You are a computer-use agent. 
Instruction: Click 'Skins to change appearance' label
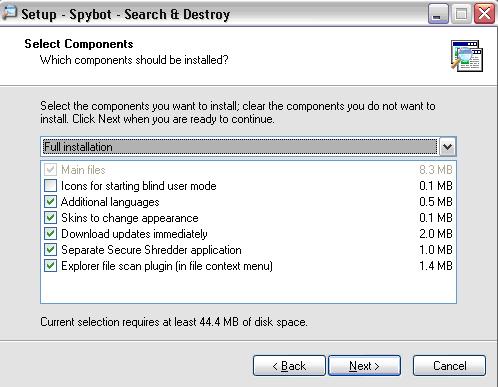coord(130,218)
